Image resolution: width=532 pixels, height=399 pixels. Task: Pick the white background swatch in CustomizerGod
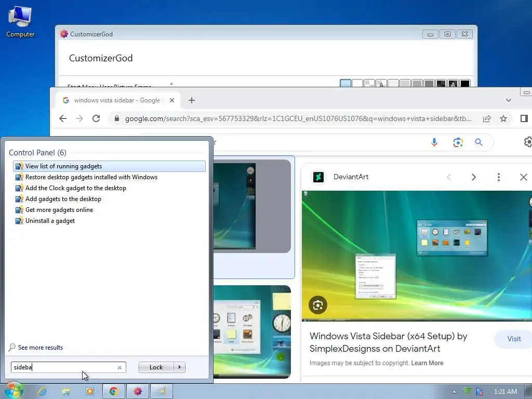[x=357, y=84]
